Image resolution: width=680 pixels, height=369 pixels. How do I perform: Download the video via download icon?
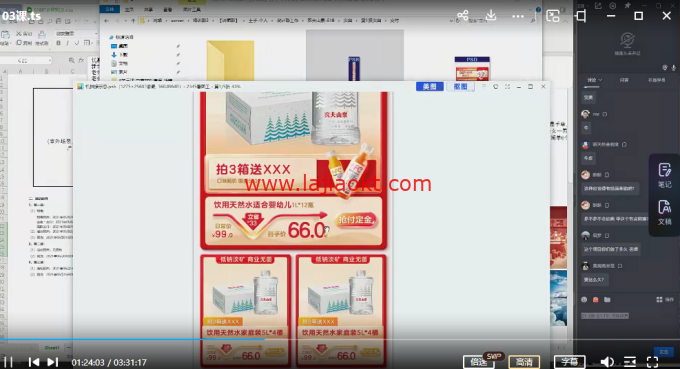tap(491, 16)
